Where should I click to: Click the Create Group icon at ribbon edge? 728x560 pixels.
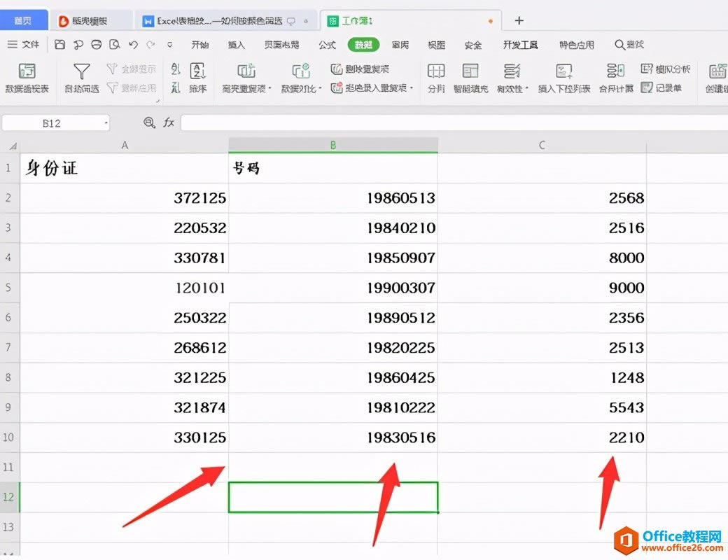coord(717,71)
